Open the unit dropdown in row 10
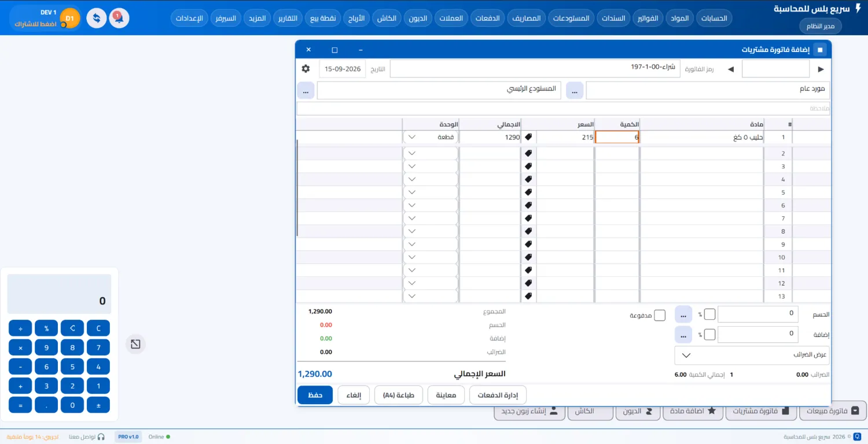The image size is (868, 444). 431,257
